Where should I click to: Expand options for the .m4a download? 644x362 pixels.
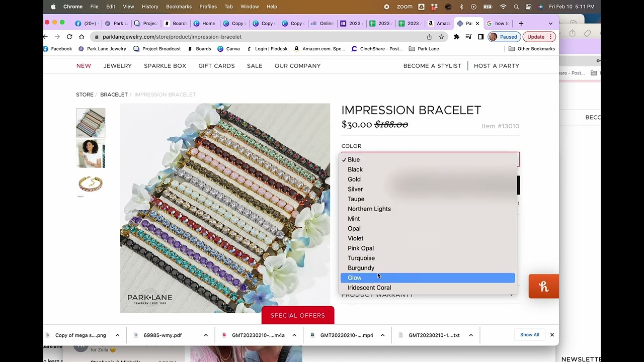(294, 335)
